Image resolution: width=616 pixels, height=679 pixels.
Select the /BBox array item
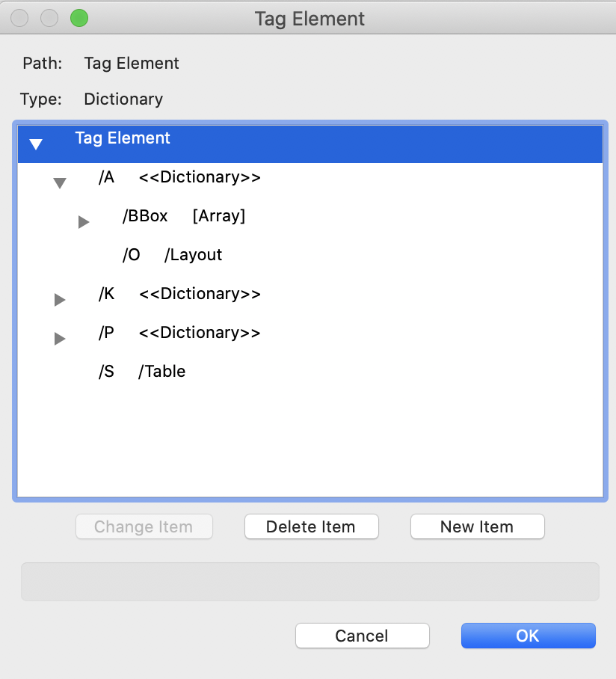tap(183, 215)
